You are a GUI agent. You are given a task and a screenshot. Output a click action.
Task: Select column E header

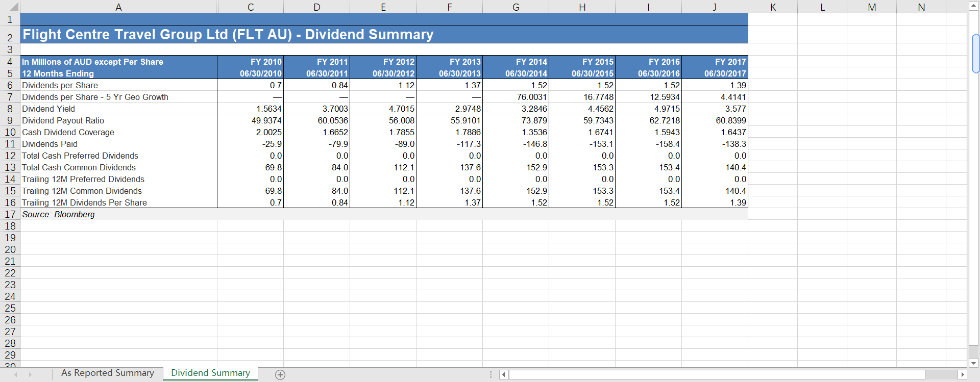[x=383, y=7]
